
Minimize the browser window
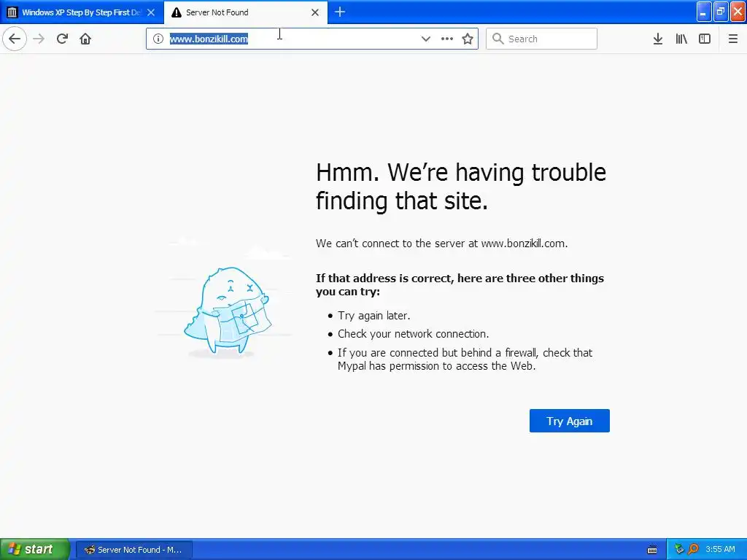click(704, 12)
